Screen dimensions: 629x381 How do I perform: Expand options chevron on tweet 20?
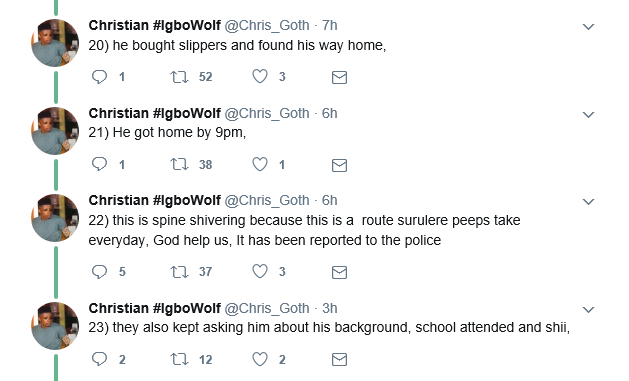[x=588, y=27]
